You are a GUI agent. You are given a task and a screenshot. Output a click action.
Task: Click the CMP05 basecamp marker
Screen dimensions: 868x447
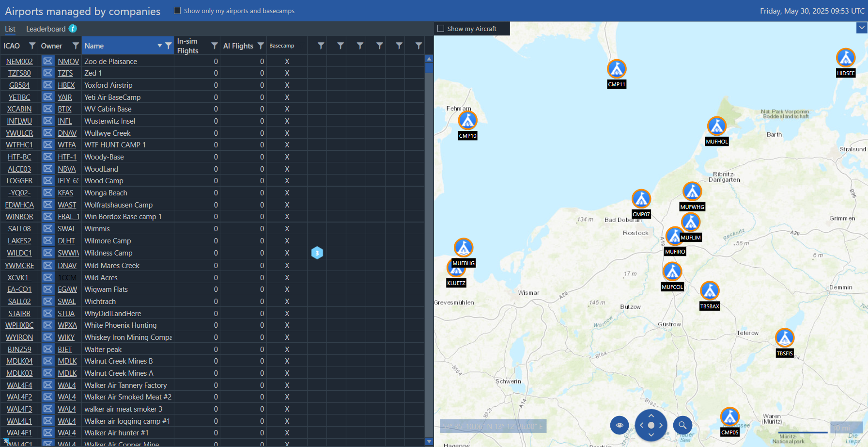(x=730, y=417)
